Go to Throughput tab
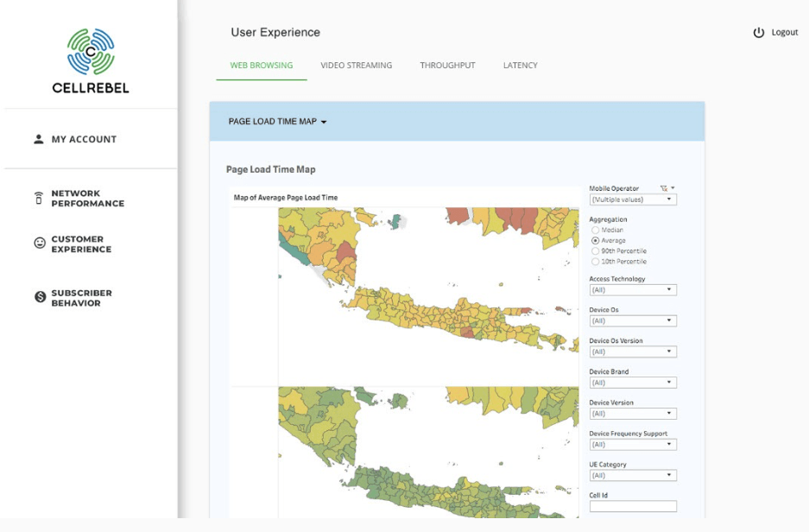The height and width of the screenshot is (532, 809). pyautogui.click(x=447, y=66)
